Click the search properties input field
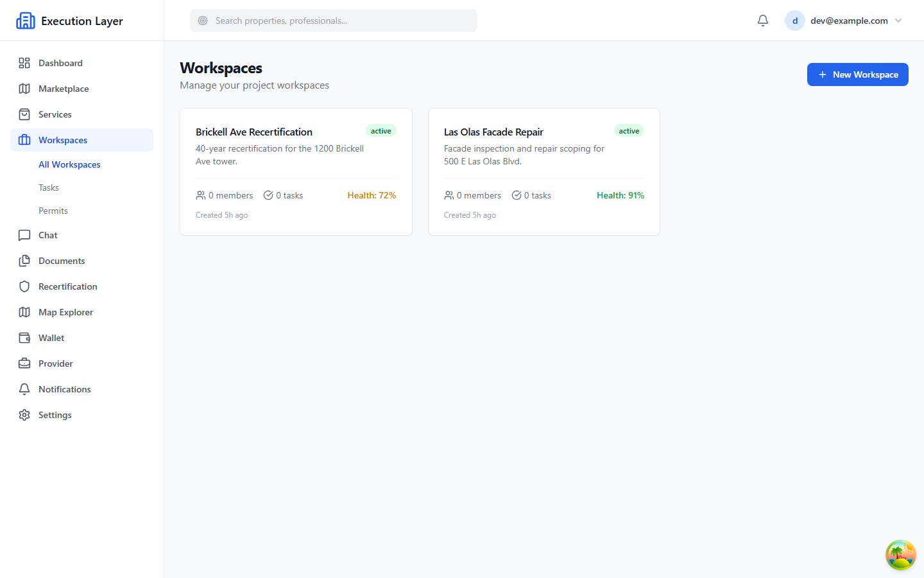 point(334,21)
